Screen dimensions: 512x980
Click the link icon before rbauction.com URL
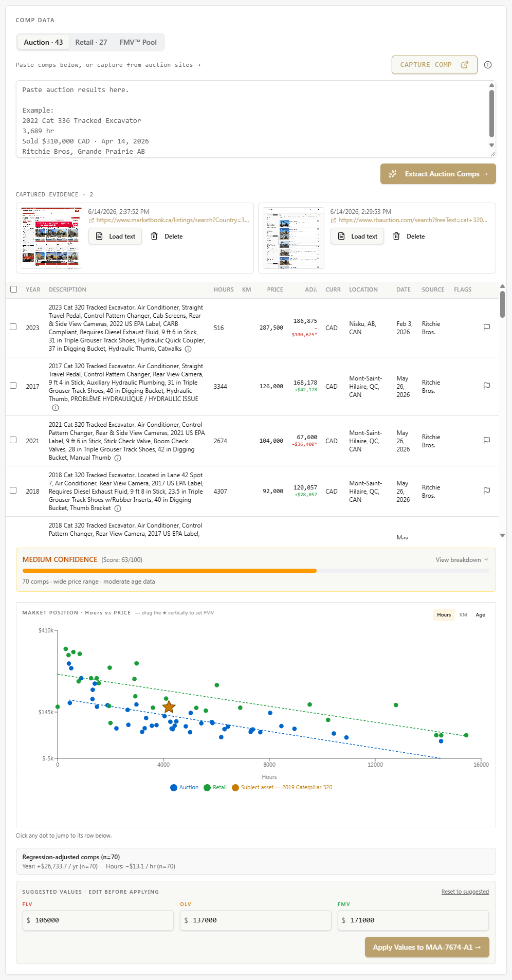coord(334,221)
